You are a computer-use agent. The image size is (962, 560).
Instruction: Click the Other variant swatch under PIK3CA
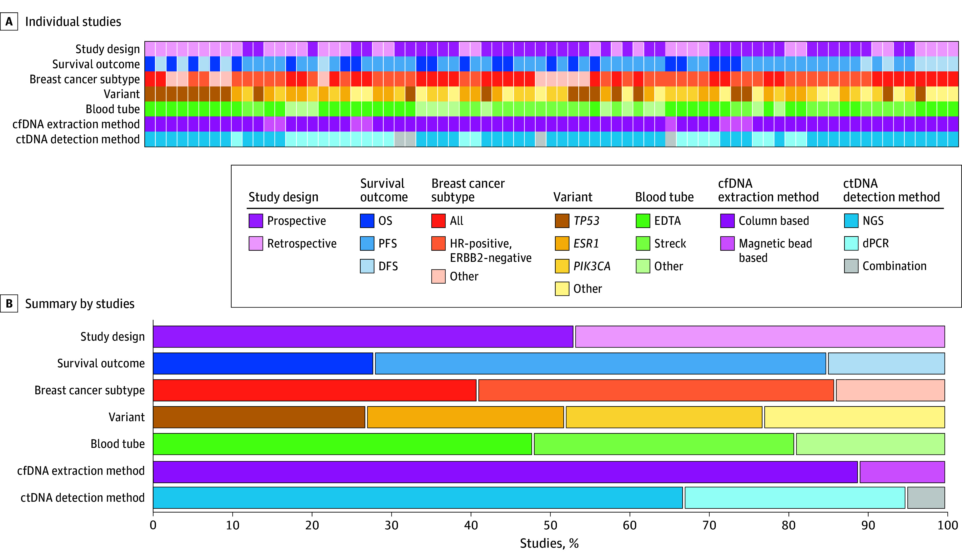click(562, 288)
